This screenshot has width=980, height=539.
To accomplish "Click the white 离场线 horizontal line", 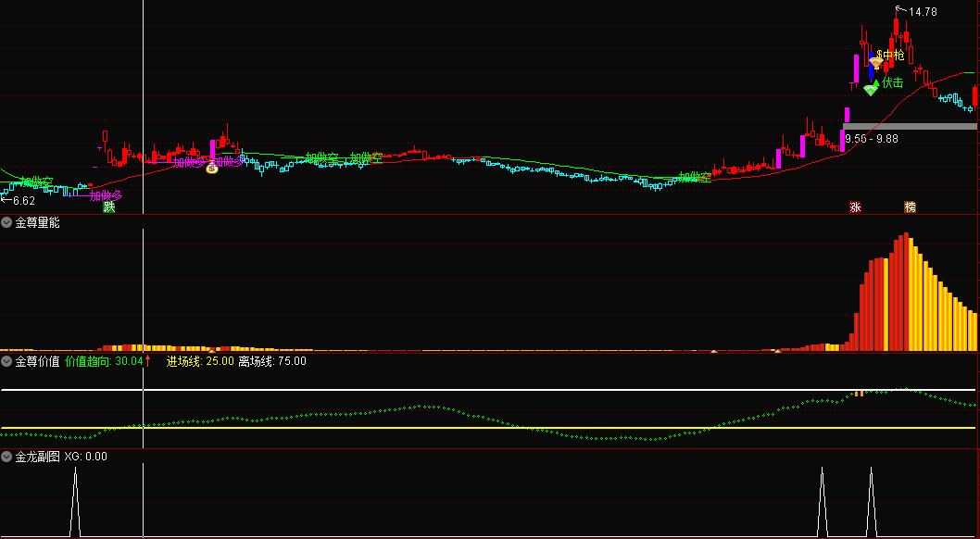I will pyautogui.click(x=487, y=390).
